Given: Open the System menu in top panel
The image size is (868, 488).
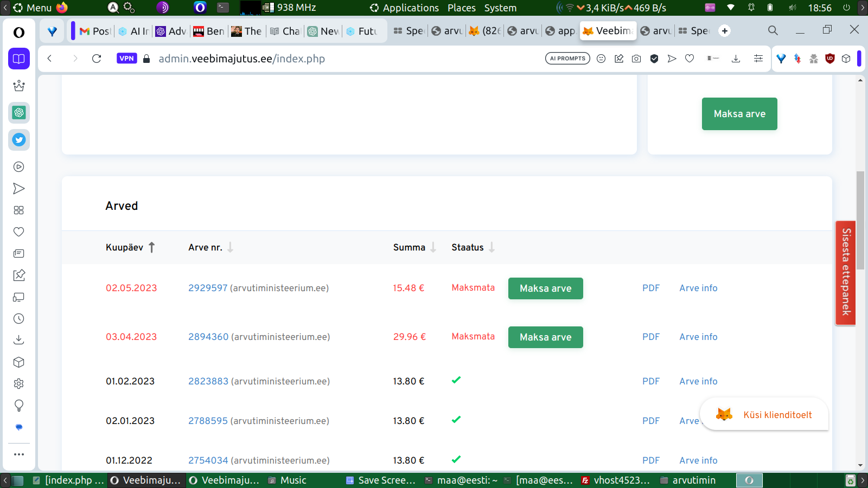Looking at the screenshot, I should (x=500, y=8).
